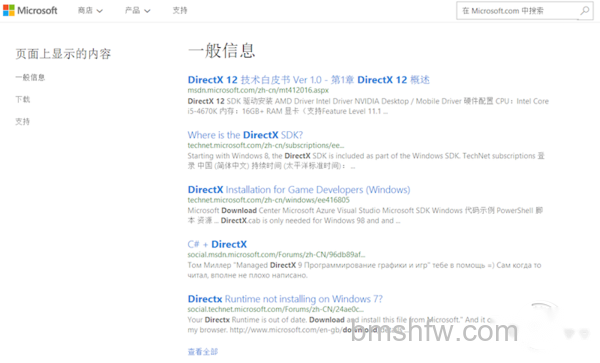The image size is (600, 363).
Task: Click the snippet beginning 'DirectX 12 SDK 驱动安装'
Action: coord(368,106)
